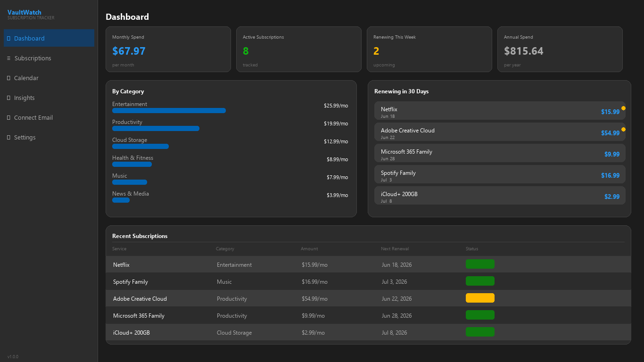Click the Music category cell for Spotify
The height and width of the screenshot is (362, 644).
coord(224,282)
